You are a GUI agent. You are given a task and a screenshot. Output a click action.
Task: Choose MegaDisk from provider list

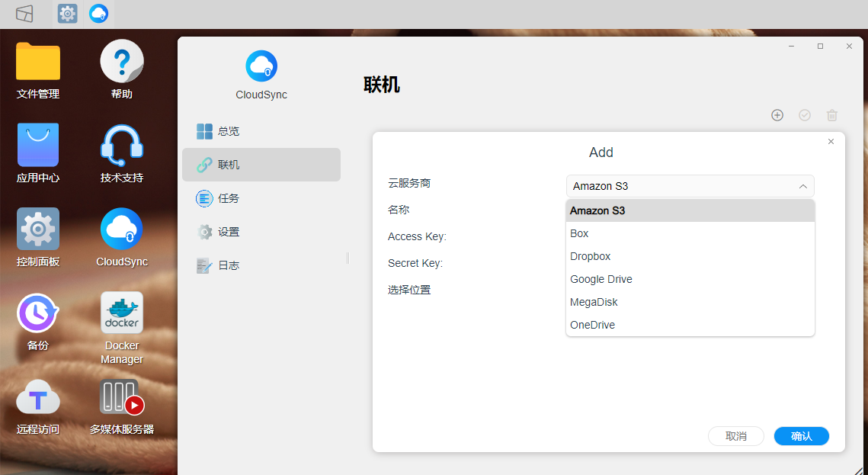(x=690, y=302)
